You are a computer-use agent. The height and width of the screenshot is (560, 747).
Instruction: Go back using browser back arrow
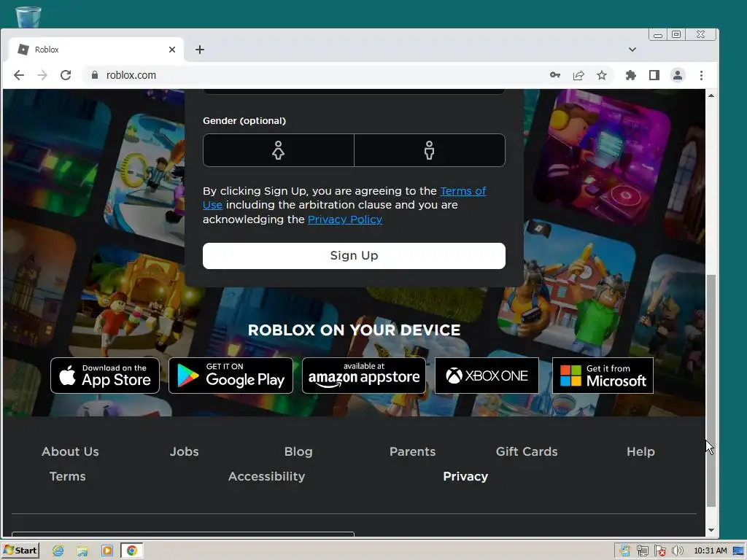point(18,75)
